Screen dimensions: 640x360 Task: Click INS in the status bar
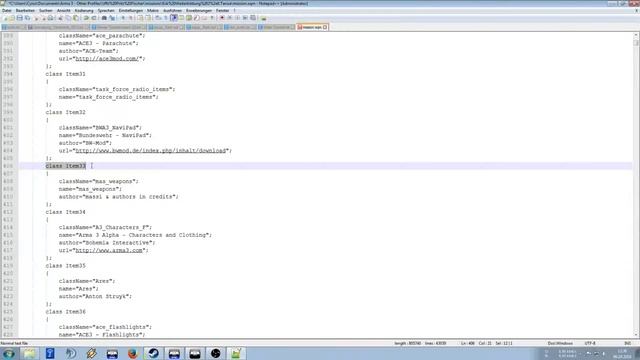click(x=628, y=343)
